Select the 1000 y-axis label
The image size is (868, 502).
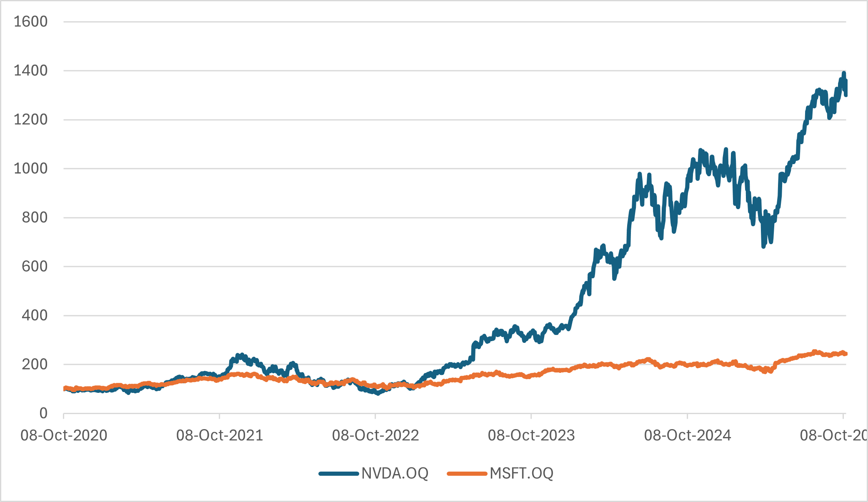(31, 169)
